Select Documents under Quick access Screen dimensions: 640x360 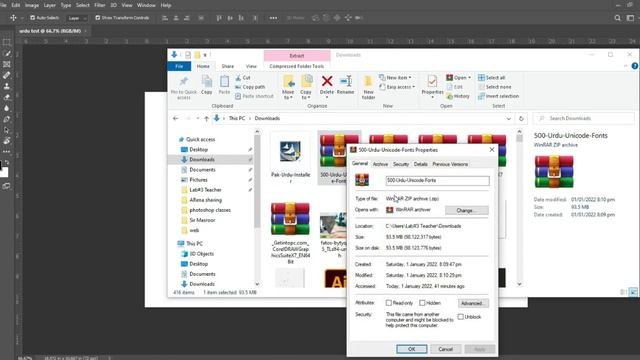click(202, 170)
